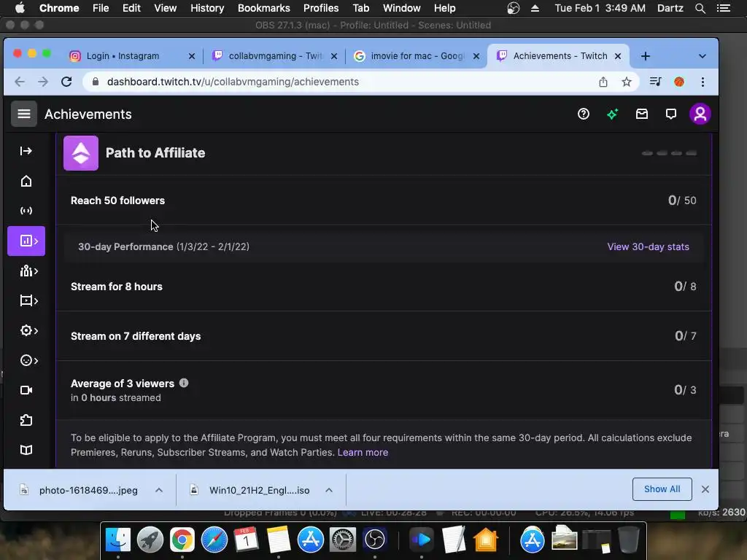This screenshot has width=747, height=560.
Task: Open the photo-1618469 jpeg download item
Action: [x=79, y=490]
